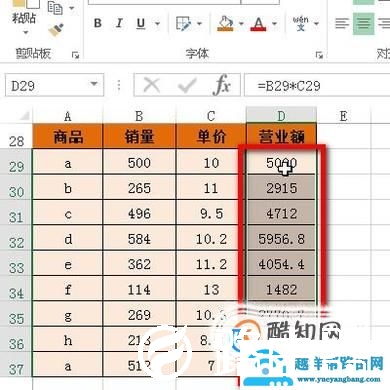
Task: Toggle Bold formatting
Action: [97, 23]
